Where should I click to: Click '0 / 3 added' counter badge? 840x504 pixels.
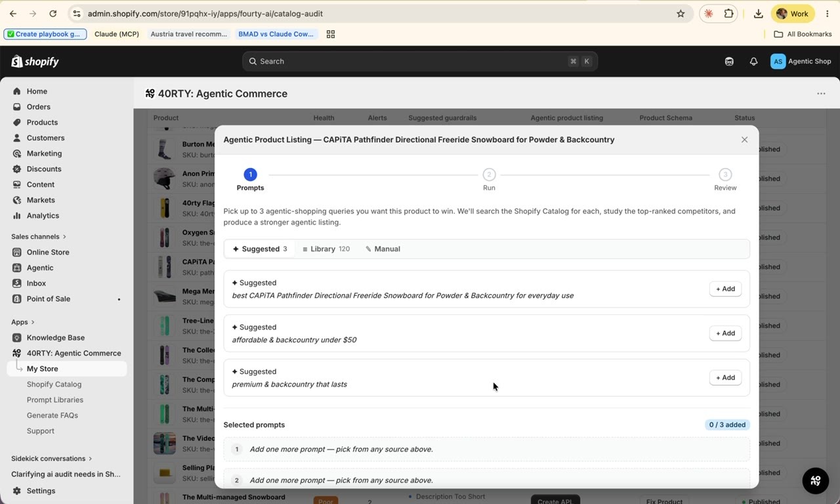727,425
